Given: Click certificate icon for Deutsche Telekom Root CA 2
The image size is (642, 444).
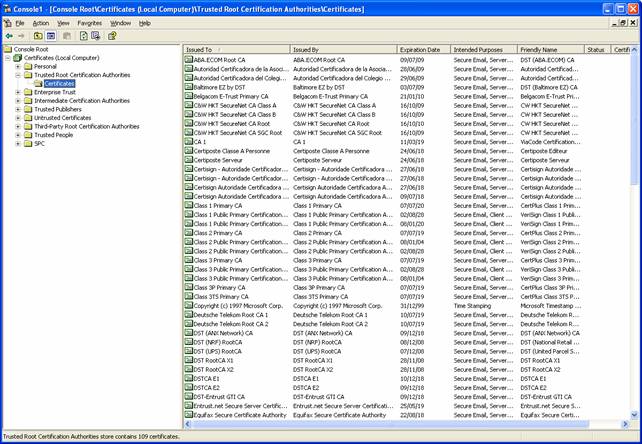Looking at the screenshot, I should pos(189,324).
